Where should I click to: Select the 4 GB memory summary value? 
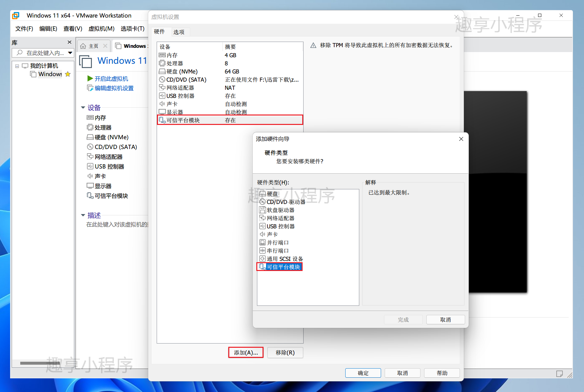[231, 55]
